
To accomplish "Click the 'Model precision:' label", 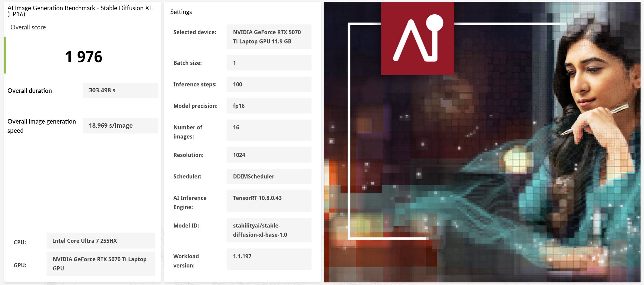I will (x=195, y=106).
